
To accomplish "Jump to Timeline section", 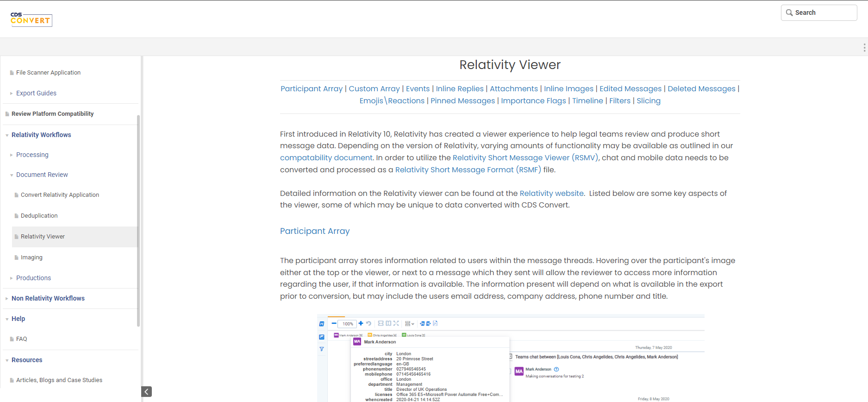I will (x=587, y=100).
